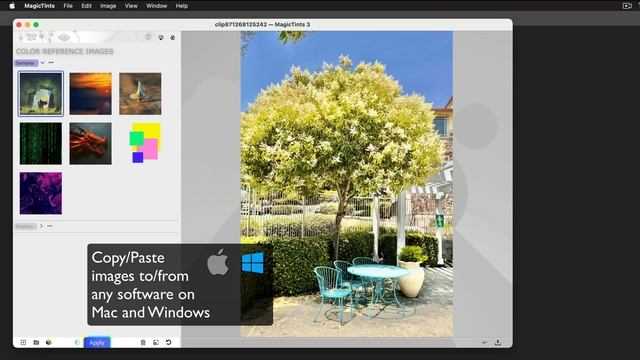Click the Apply button

click(97, 342)
